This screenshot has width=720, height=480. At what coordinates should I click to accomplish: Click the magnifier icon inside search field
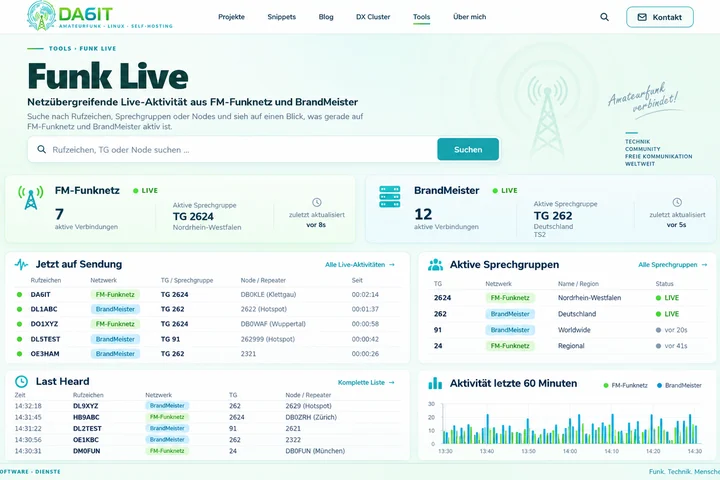click(41, 149)
